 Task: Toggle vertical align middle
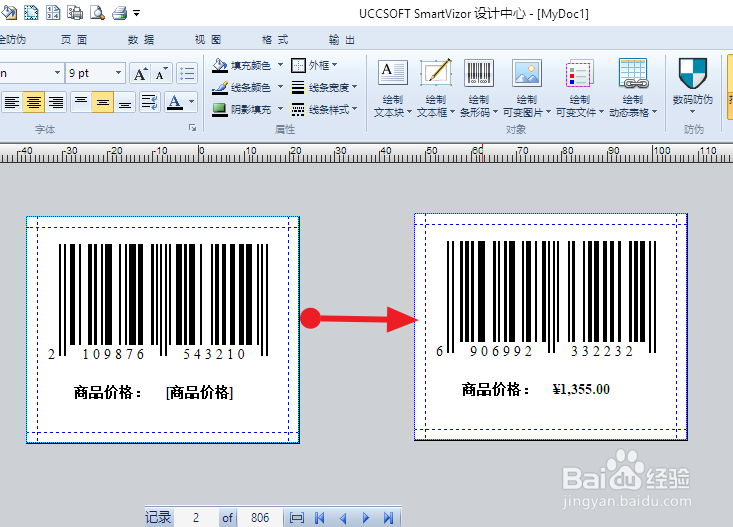pos(103,102)
